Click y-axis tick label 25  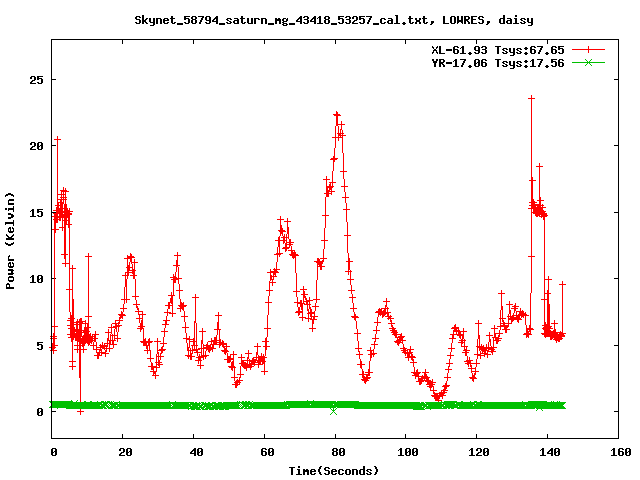point(36,80)
